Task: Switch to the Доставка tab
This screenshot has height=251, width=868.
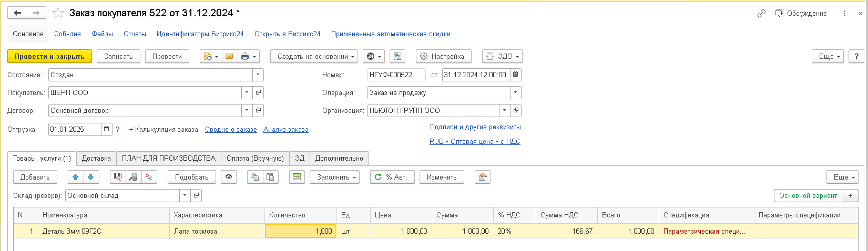Action: click(x=96, y=158)
